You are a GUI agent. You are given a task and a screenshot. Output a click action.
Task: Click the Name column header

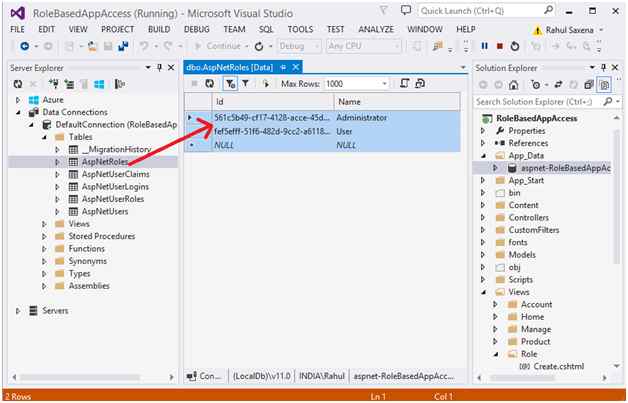[397, 102]
